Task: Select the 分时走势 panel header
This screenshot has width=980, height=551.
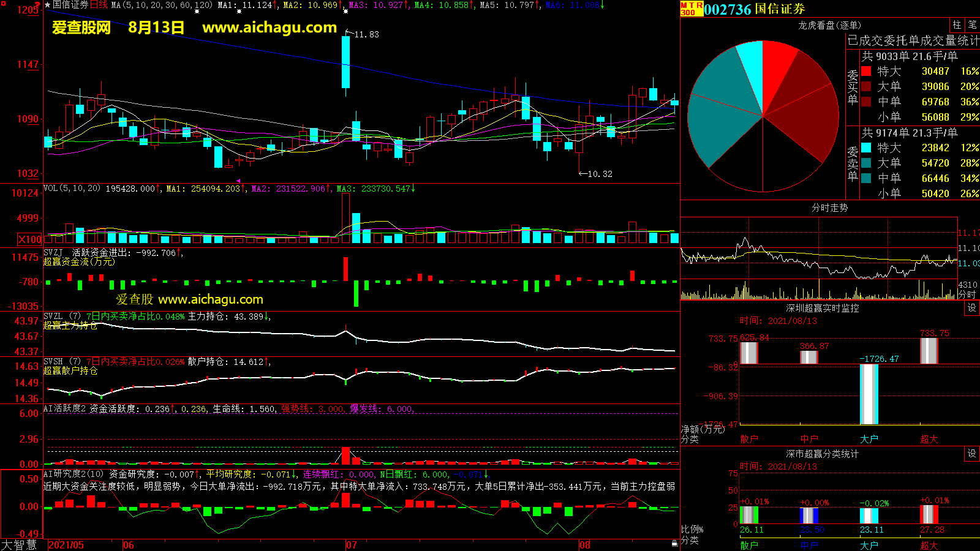Action: pos(829,208)
